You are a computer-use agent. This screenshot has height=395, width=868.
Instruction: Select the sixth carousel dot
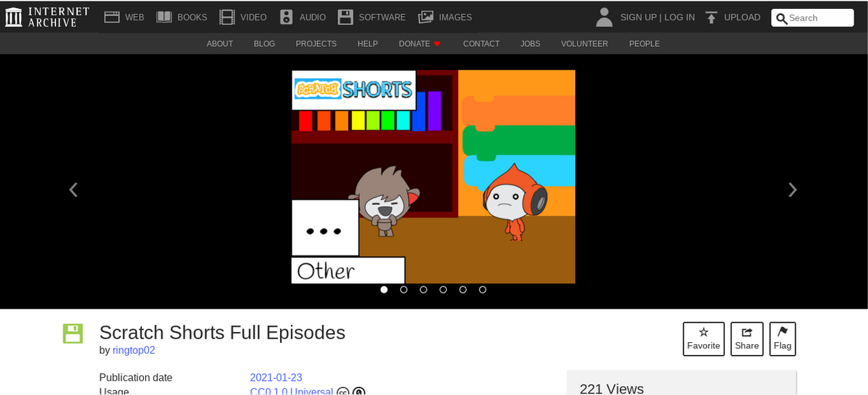coord(482,290)
